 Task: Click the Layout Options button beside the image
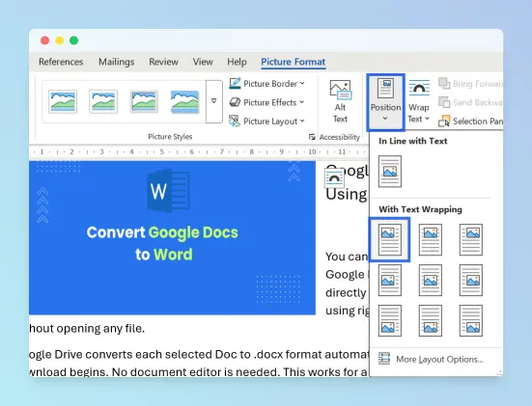point(334,177)
